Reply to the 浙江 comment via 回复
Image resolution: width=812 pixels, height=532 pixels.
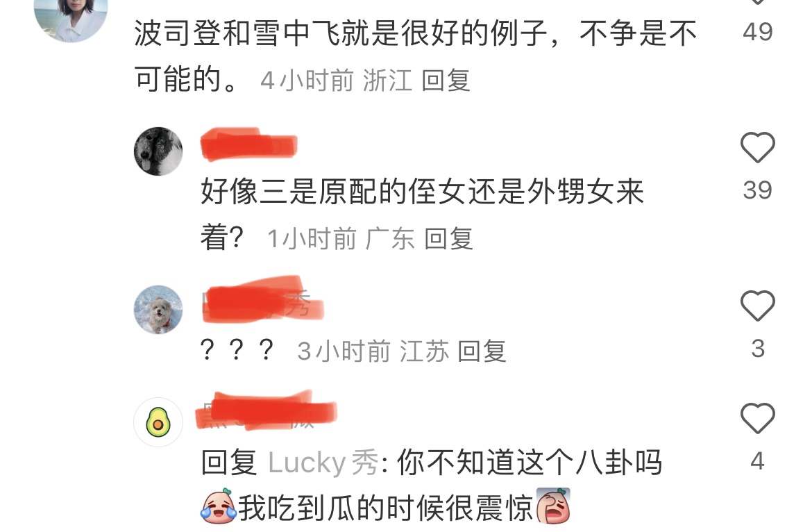coord(446,81)
